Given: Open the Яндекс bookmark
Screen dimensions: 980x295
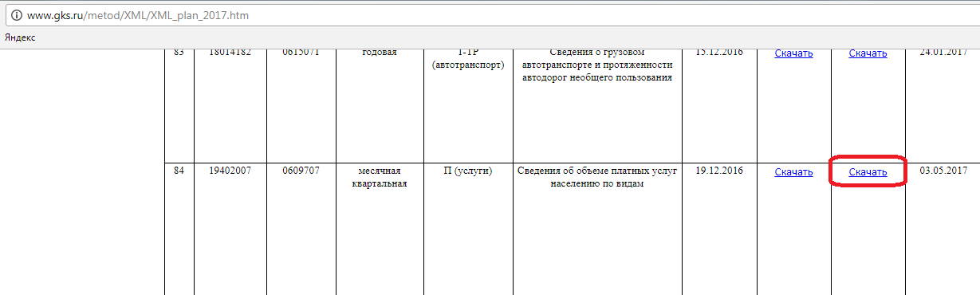Looking at the screenshot, I should pos(20,37).
